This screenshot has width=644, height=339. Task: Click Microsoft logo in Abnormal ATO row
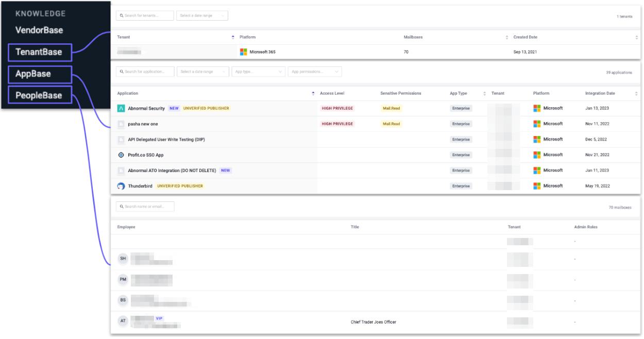coord(537,170)
